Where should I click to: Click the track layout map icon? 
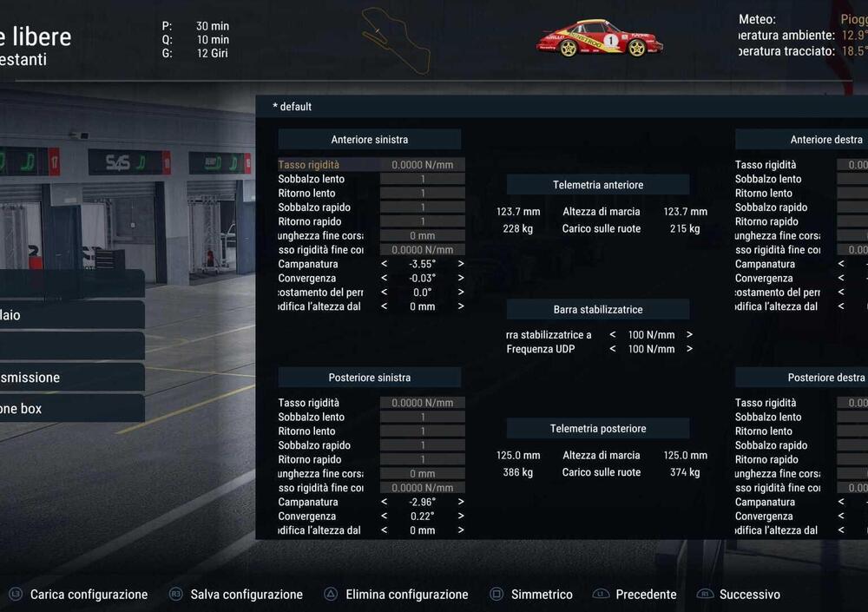click(396, 40)
